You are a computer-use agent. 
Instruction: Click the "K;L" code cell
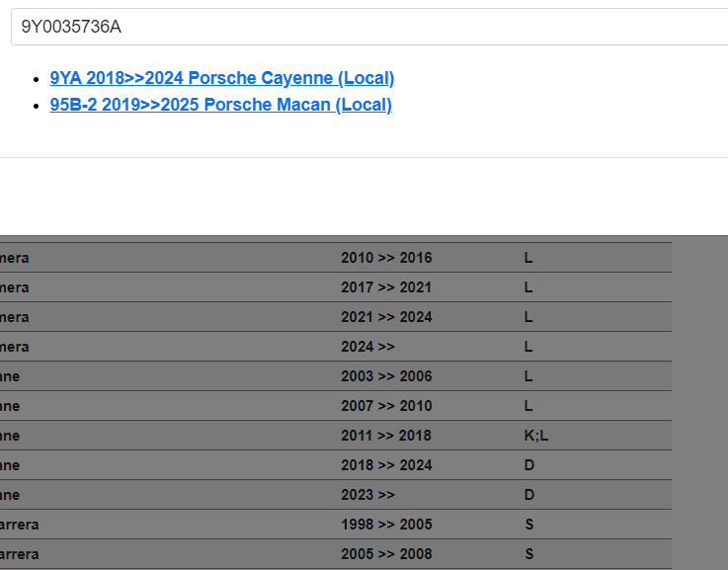tap(536, 436)
